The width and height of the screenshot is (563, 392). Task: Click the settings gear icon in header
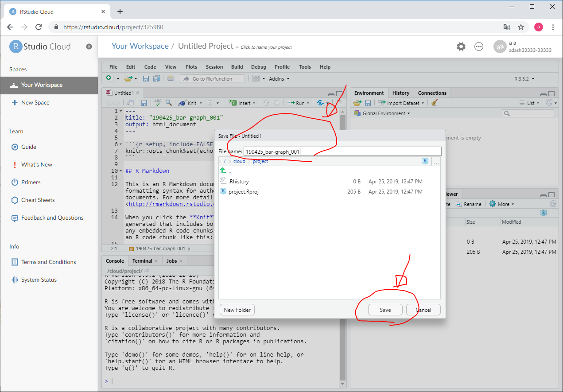point(461,47)
